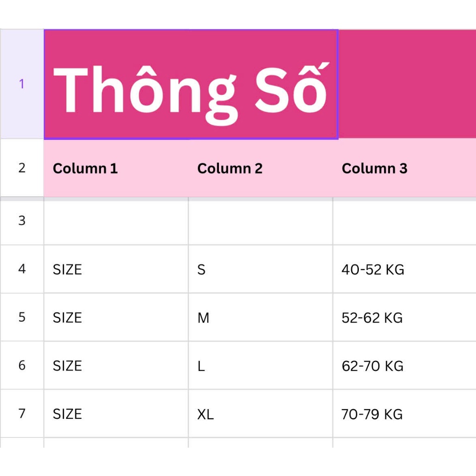Image resolution: width=476 pixels, height=476 pixels.
Task: Click the pink cell right of 'Thông Số'
Action: pyautogui.click(x=407, y=84)
